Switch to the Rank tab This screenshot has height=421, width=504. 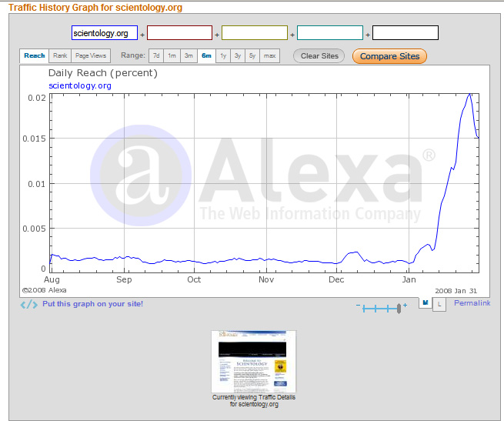(x=60, y=55)
